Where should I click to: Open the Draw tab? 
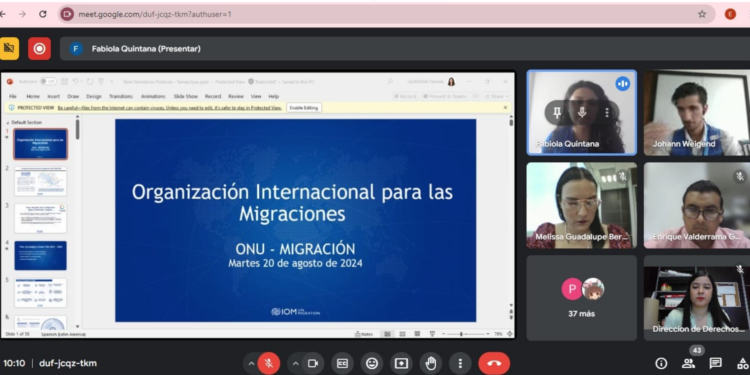tap(73, 96)
